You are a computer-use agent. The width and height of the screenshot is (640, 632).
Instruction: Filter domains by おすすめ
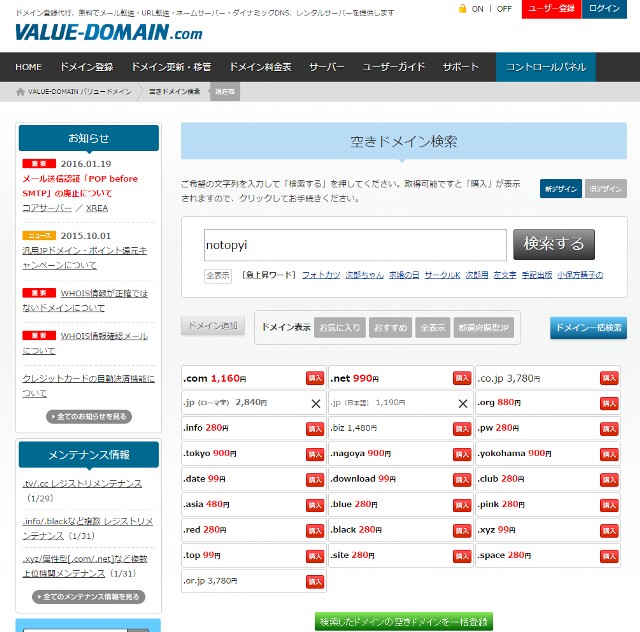(x=390, y=327)
